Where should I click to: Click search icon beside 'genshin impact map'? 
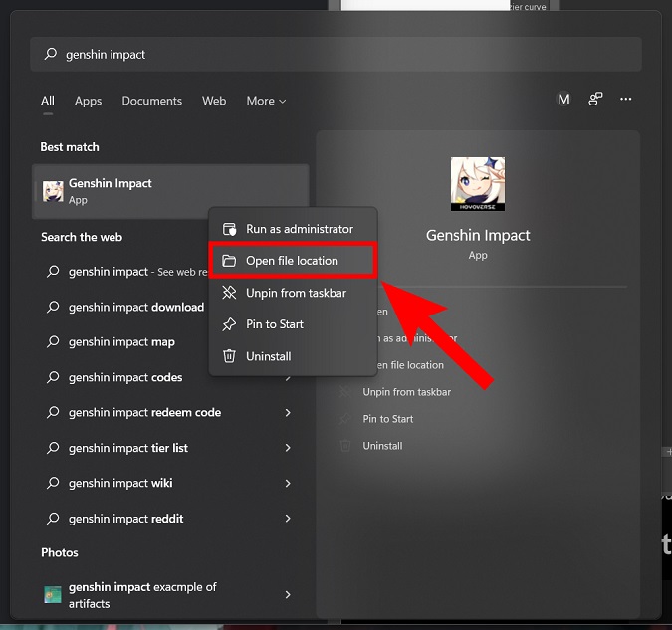coord(53,341)
